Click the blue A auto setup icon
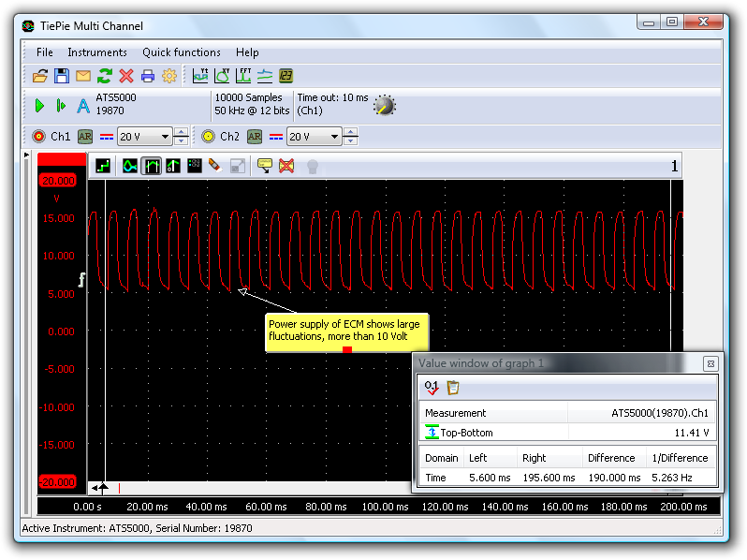 click(83, 105)
